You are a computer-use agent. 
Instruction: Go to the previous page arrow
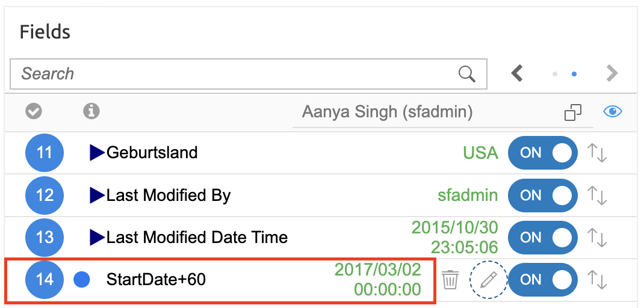pyautogui.click(x=517, y=73)
